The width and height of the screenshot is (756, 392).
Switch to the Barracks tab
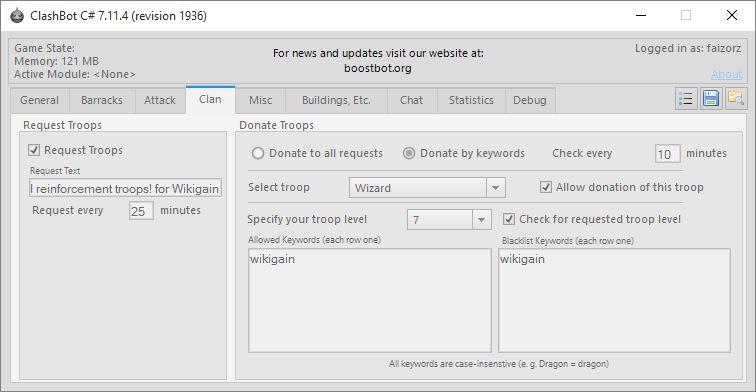tap(102, 100)
